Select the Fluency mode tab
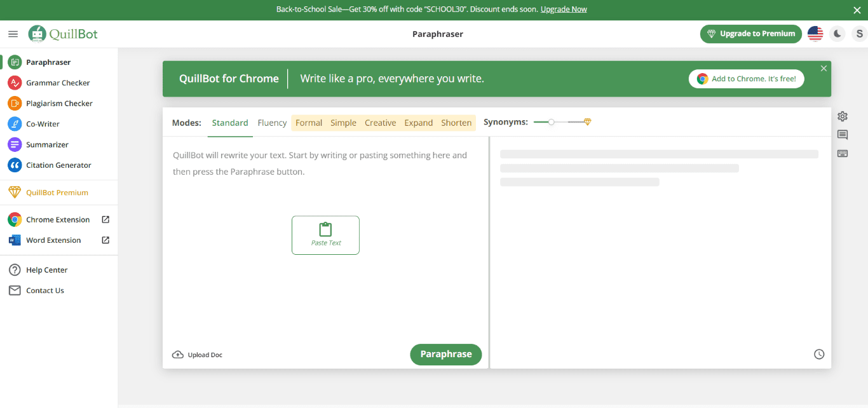 pyautogui.click(x=272, y=123)
